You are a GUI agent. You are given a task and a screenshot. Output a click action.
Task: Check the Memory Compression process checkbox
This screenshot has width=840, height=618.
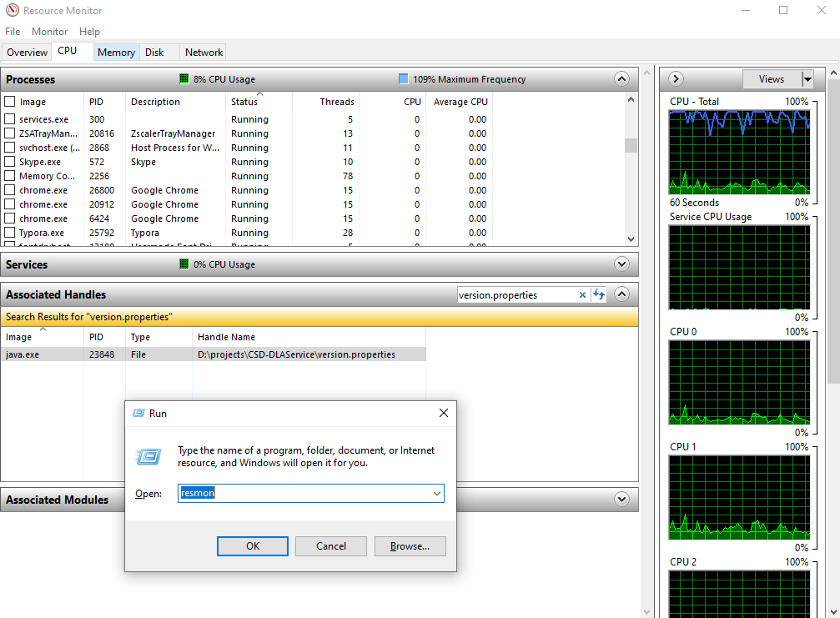click(x=10, y=176)
